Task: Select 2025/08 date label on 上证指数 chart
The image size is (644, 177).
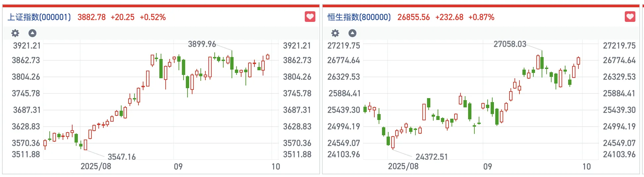Action: point(96,166)
